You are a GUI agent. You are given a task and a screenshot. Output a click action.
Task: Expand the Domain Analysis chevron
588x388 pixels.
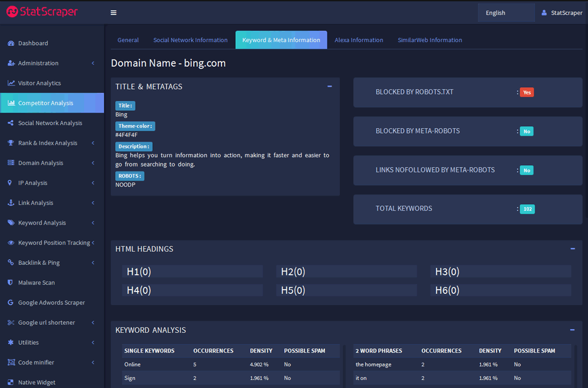pos(93,163)
